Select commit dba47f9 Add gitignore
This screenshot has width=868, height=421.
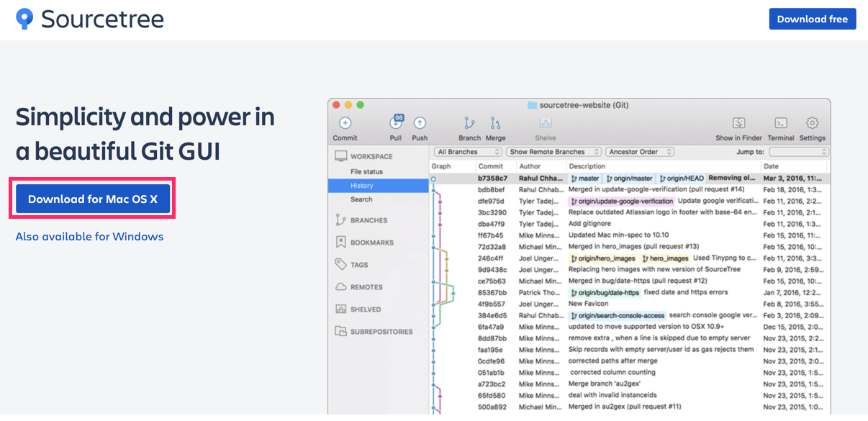630,224
